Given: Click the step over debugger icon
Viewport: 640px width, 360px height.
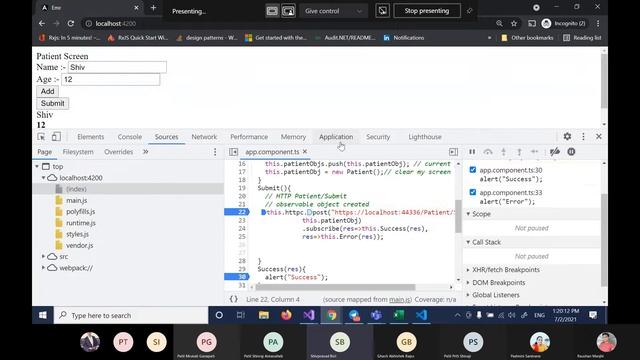Looking at the screenshot, I should click(488, 152).
